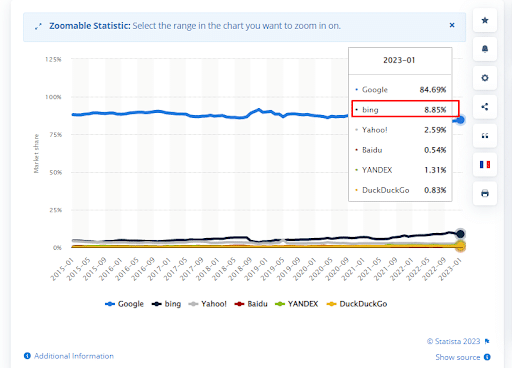Click the expand arrows icon in banner

38,26
